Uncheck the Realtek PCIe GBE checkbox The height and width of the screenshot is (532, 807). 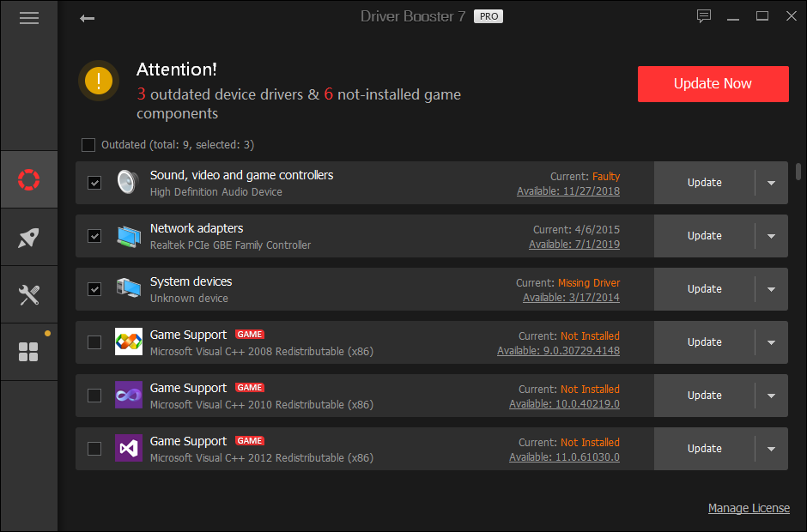[94, 236]
